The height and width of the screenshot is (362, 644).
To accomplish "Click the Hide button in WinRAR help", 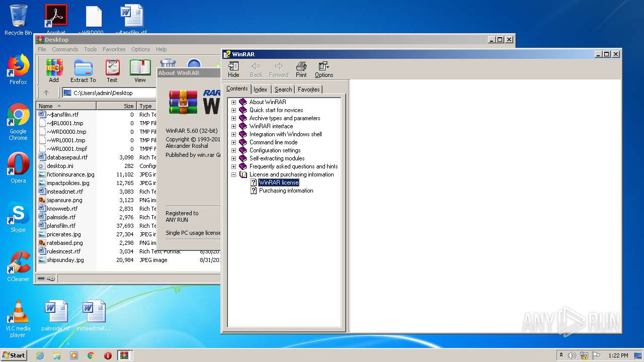I will pos(233,70).
